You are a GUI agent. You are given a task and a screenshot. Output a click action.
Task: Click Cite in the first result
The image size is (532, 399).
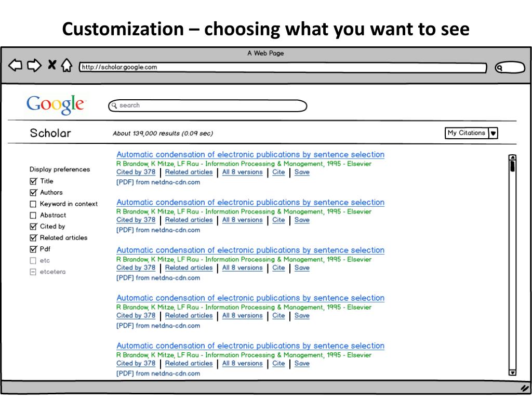278,172
